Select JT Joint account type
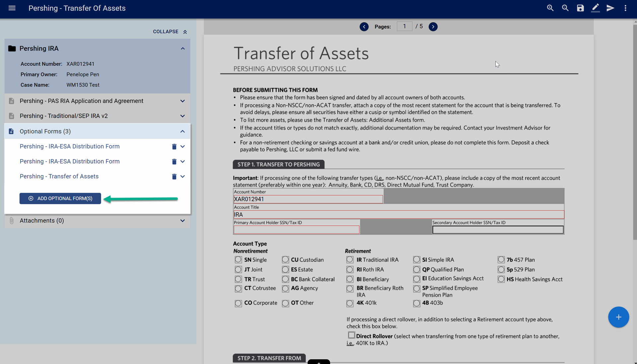The image size is (637, 364). pyautogui.click(x=238, y=270)
